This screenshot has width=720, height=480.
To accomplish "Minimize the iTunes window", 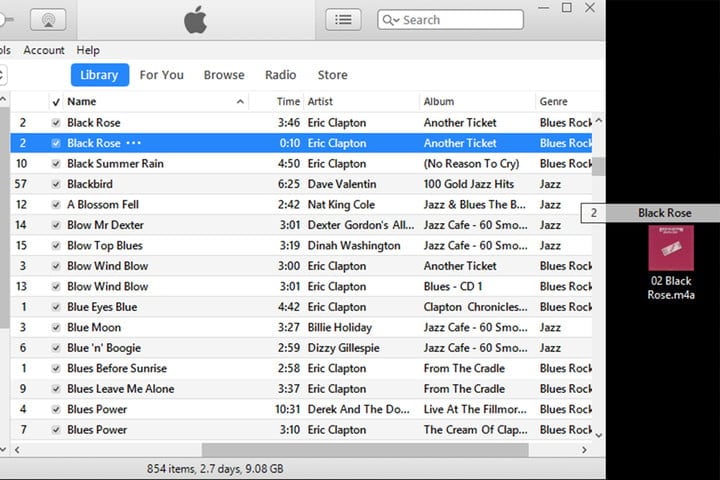I will click(x=544, y=8).
